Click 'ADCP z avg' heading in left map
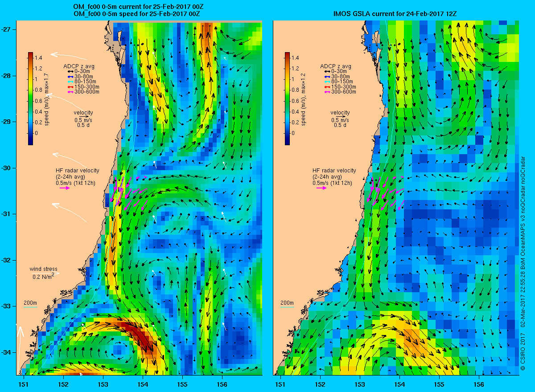535x392 pixels. click(x=79, y=66)
